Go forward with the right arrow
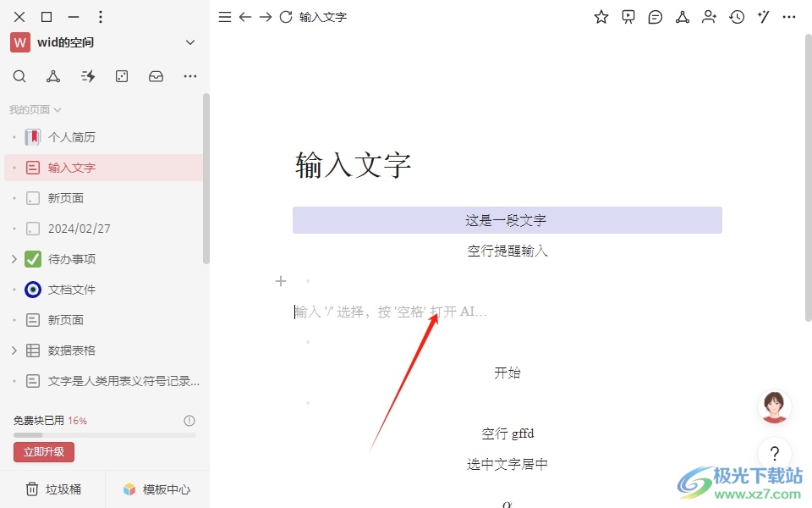Viewport: 812px width, 508px height. click(265, 17)
